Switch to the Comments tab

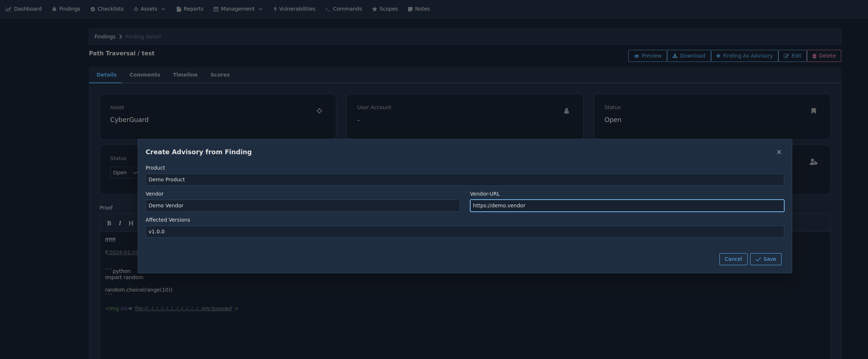click(x=145, y=75)
